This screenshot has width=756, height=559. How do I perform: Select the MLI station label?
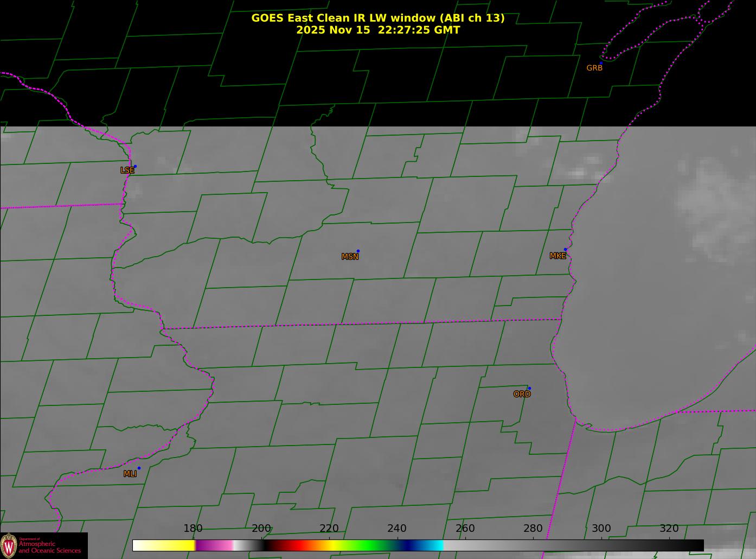click(x=130, y=474)
